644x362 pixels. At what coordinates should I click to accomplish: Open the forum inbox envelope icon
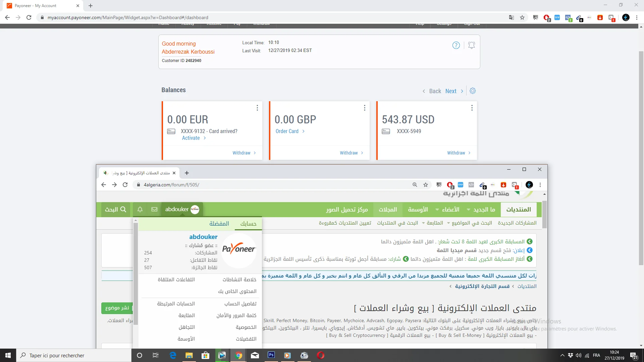click(154, 209)
